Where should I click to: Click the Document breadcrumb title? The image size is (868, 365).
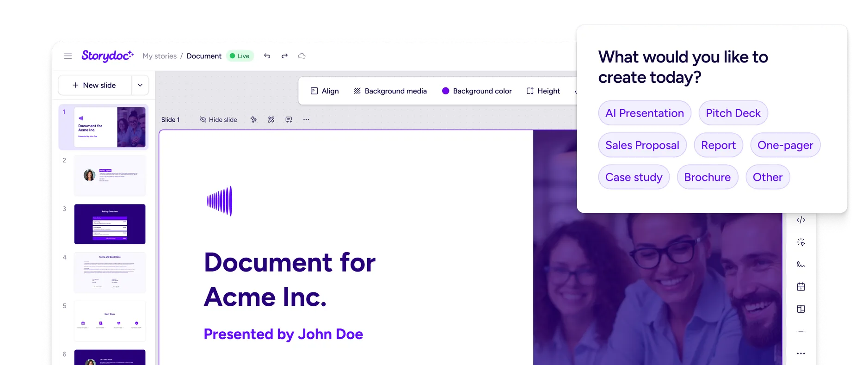204,56
